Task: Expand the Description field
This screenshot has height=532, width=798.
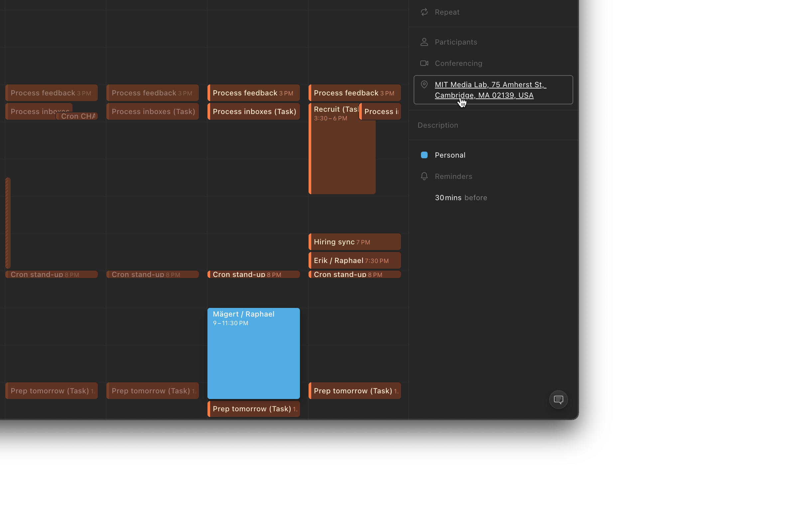Action: tap(438, 125)
